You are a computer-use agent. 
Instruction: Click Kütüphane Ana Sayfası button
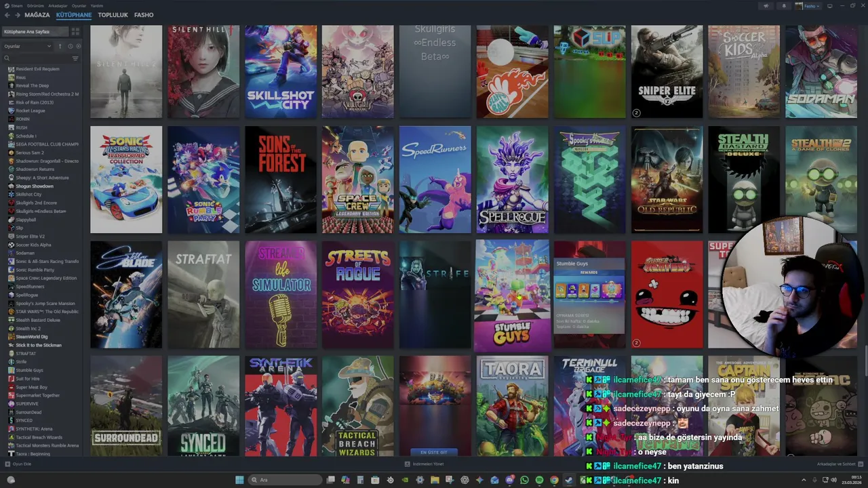[35, 32]
